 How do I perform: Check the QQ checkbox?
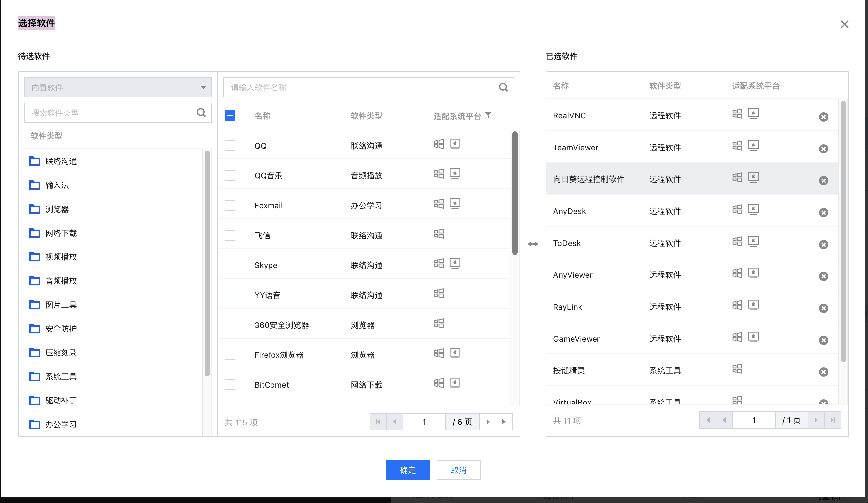(230, 145)
